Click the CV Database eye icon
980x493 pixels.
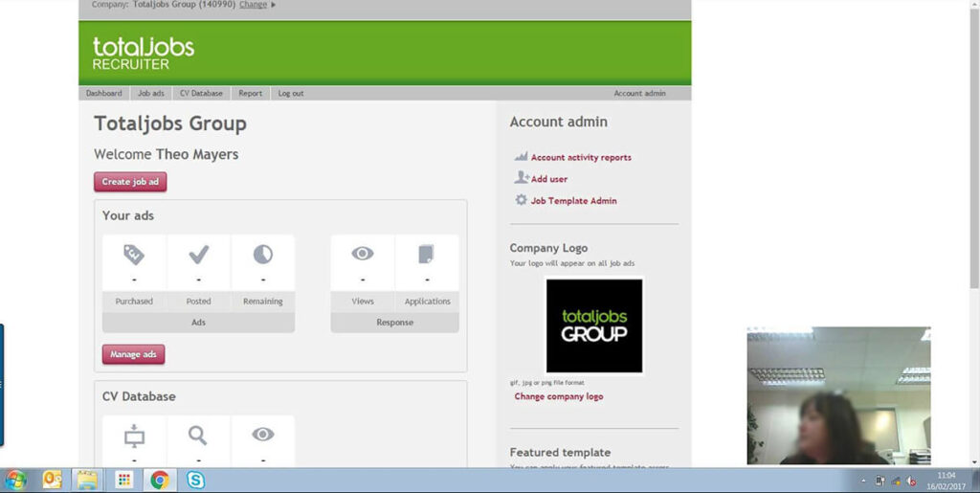point(262,436)
